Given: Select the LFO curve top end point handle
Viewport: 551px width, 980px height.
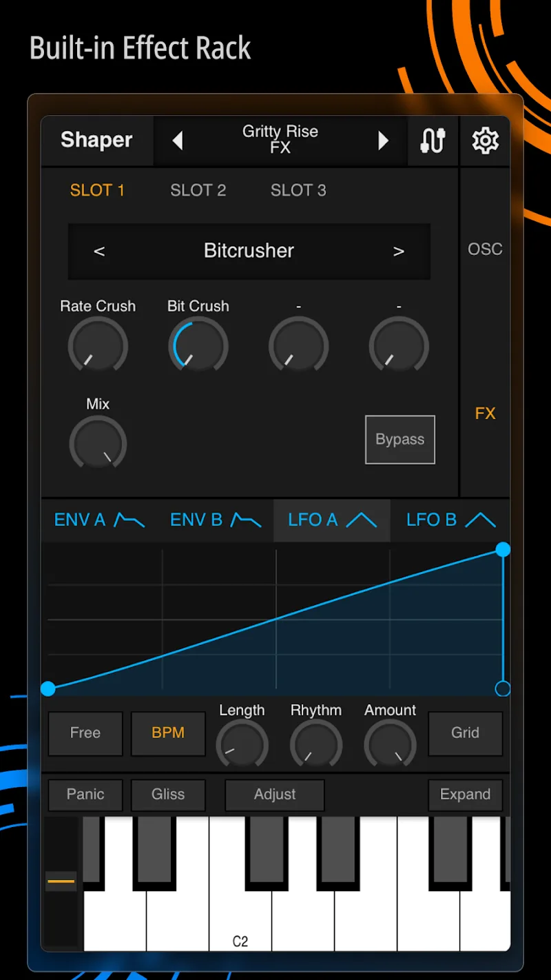Looking at the screenshot, I should [503, 549].
